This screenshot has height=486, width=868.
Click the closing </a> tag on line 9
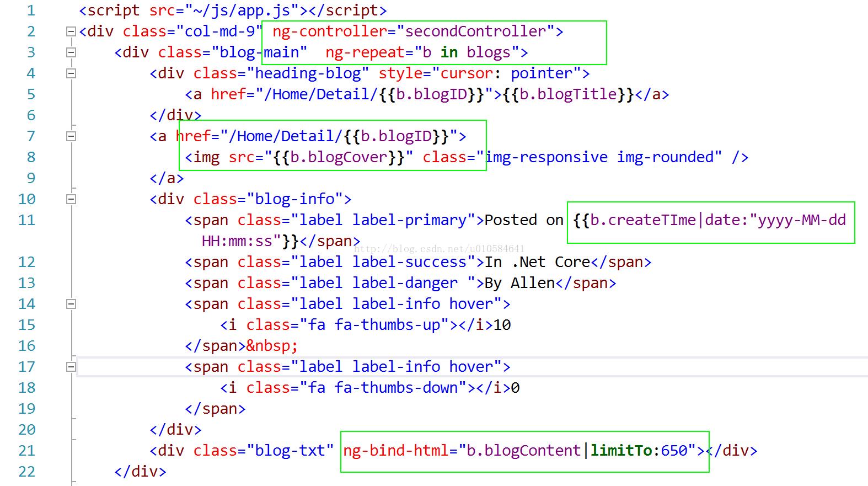[x=167, y=178]
